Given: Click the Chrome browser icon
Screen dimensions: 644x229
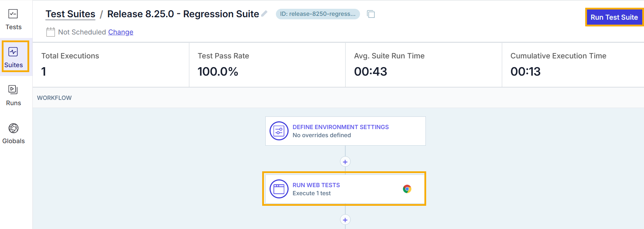Looking at the screenshot, I should tap(407, 189).
